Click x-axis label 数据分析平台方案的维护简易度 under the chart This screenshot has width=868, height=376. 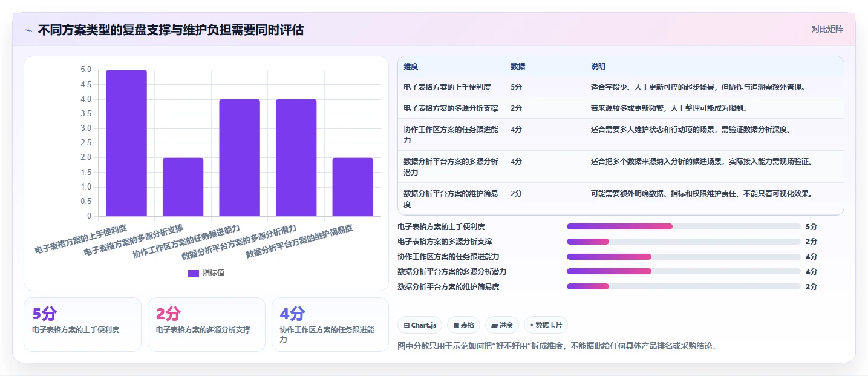point(299,242)
